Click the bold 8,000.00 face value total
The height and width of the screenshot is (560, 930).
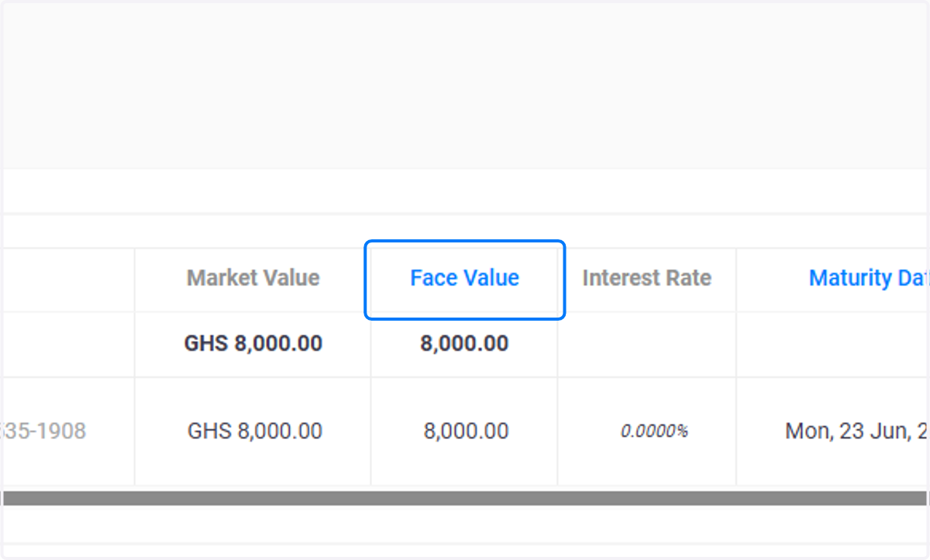pos(465,343)
